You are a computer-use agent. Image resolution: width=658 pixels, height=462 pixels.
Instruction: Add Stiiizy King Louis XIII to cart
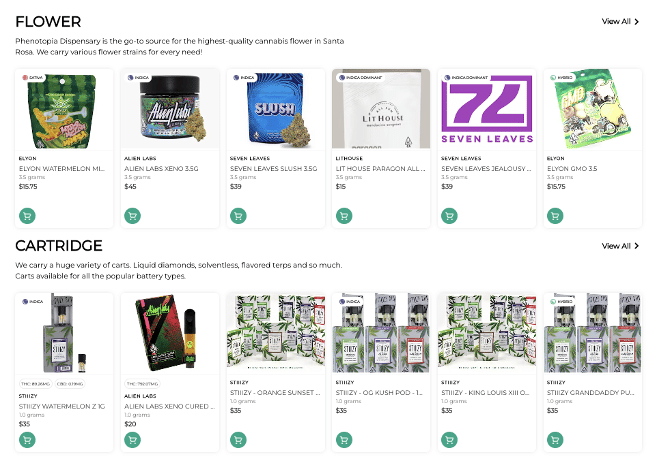click(x=448, y=439)
